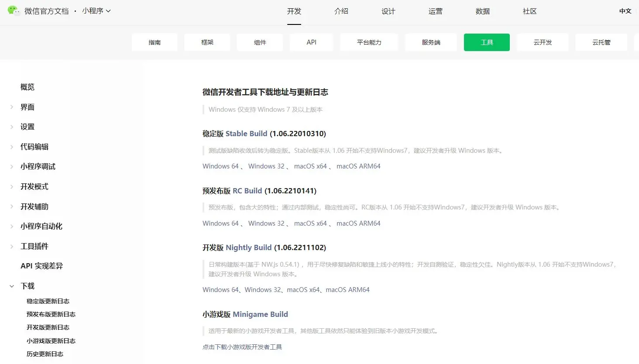639x364 pixels.
Task: Select the 指南 navigation button
Action: tap(155, 42)
